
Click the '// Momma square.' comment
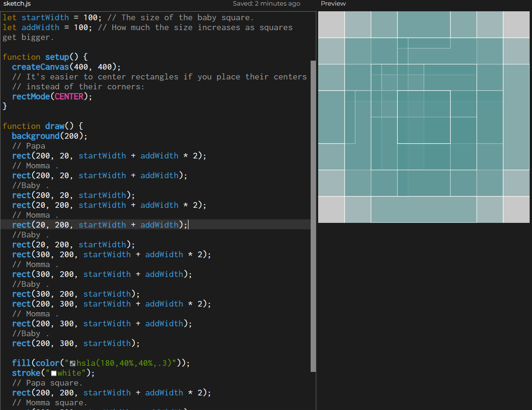pos(49,402)
